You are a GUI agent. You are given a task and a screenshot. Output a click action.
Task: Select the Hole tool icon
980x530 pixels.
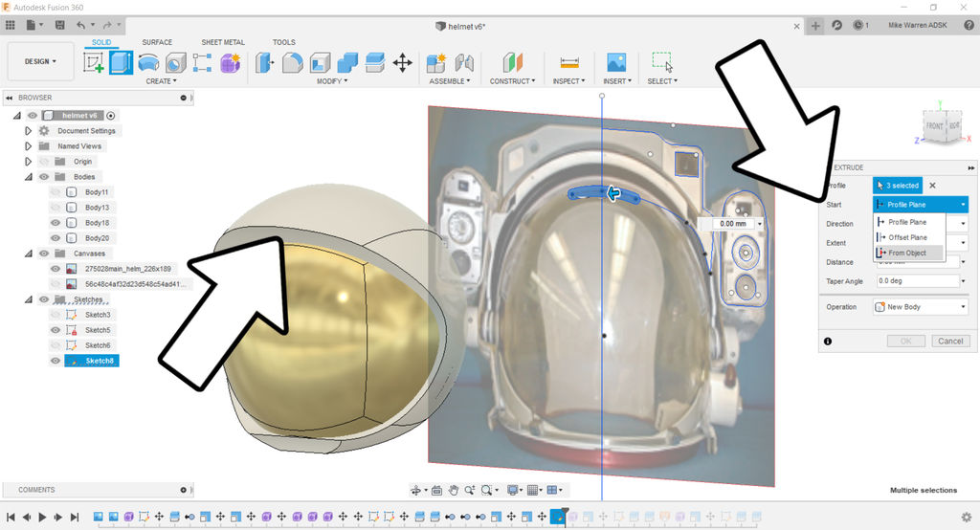coord(176,62)
